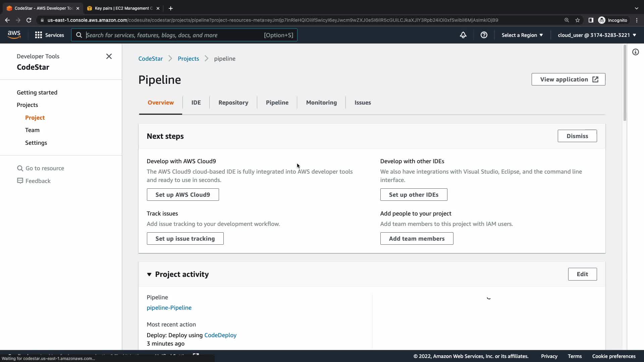Expand the Select a Region dropdown
The width and height of the screenshot is (644, 362).
[522, 35]
